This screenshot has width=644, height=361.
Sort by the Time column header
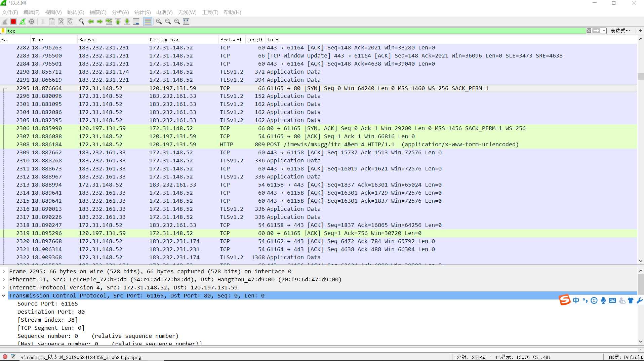[x=54, y=40]
